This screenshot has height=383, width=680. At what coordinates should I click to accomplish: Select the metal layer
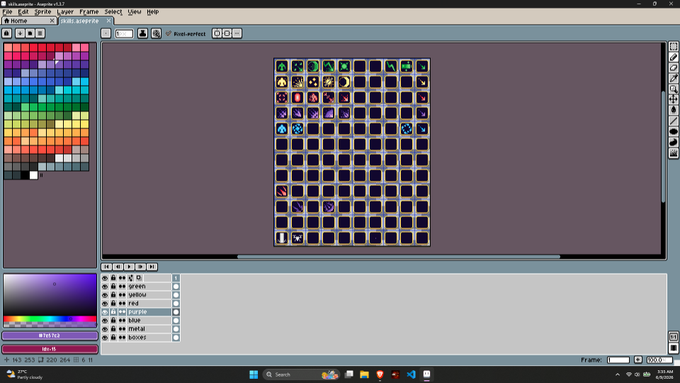pos(149,329)
